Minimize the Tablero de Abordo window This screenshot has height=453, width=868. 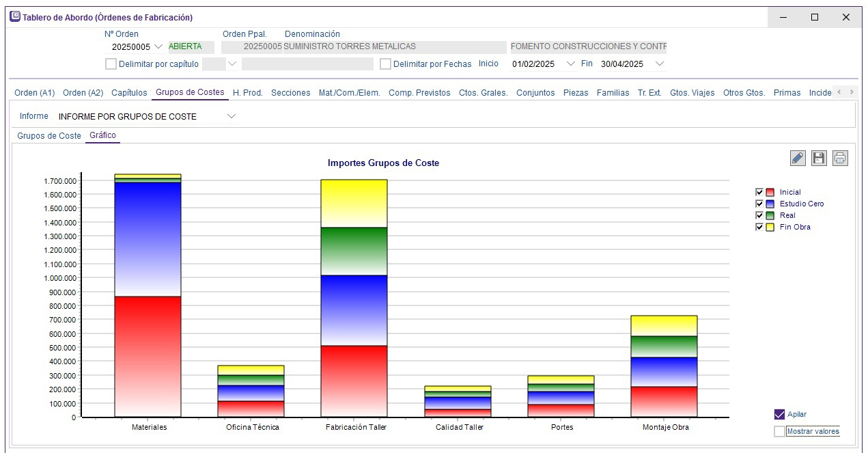pos(783,17)
